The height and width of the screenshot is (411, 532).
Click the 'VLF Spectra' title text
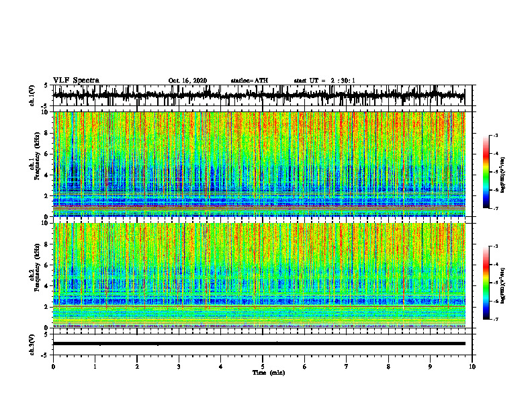(76, 81)
